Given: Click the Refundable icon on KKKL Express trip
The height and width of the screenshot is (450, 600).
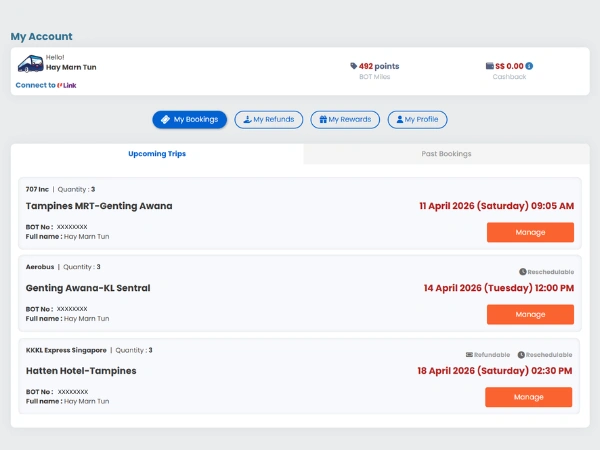Looking at the screenshot, I should (x=470, y=355).
